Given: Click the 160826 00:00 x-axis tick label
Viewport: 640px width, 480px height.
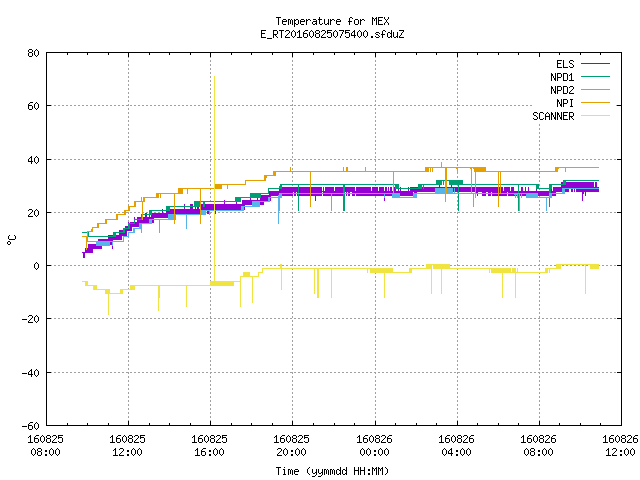Looking at the screenshot, I should point(374,446).
